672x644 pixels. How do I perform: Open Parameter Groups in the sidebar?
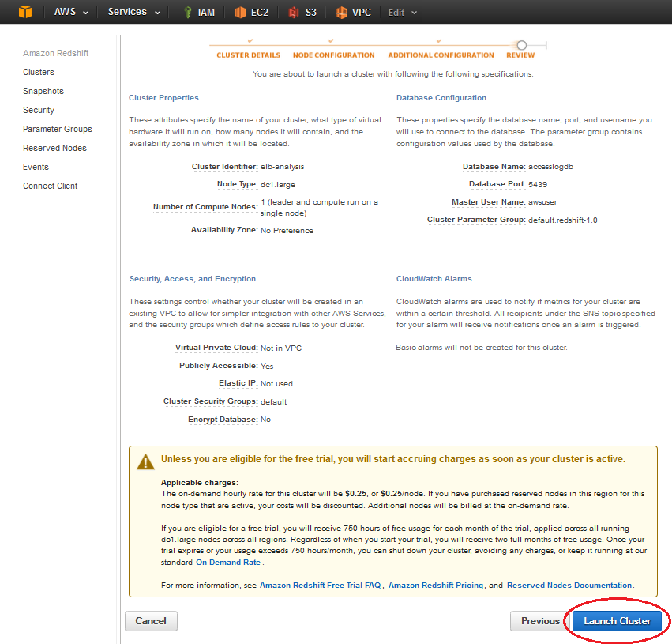[58, 129]
